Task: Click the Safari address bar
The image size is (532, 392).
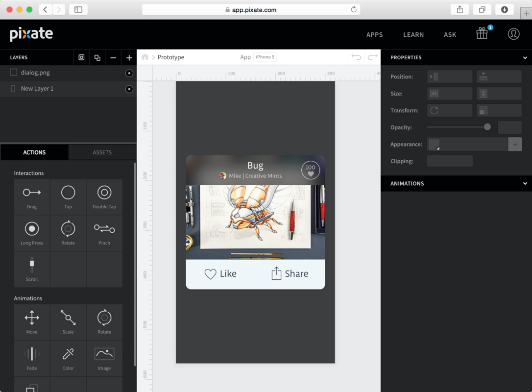Action: pos(251,9)
